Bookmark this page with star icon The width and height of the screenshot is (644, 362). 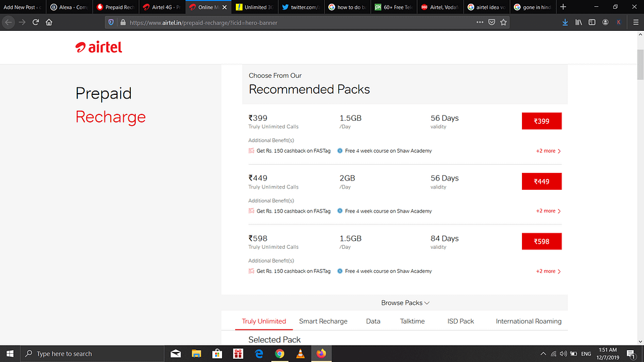coord(504,22)
